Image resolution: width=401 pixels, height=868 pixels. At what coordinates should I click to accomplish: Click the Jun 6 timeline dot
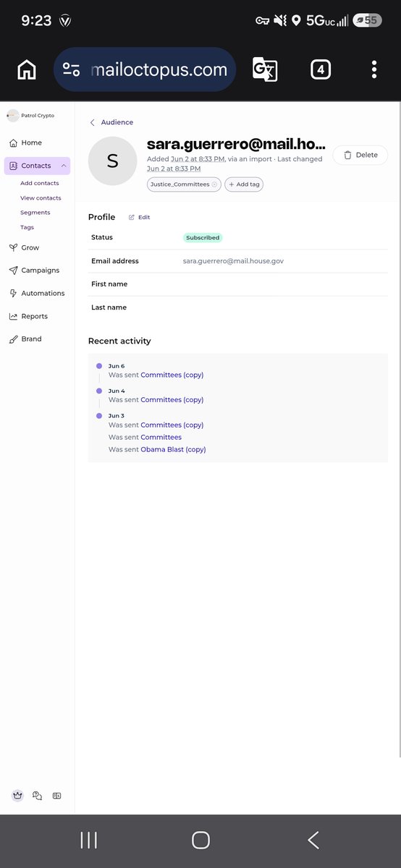pyautogui.click(x=99, y=366)
